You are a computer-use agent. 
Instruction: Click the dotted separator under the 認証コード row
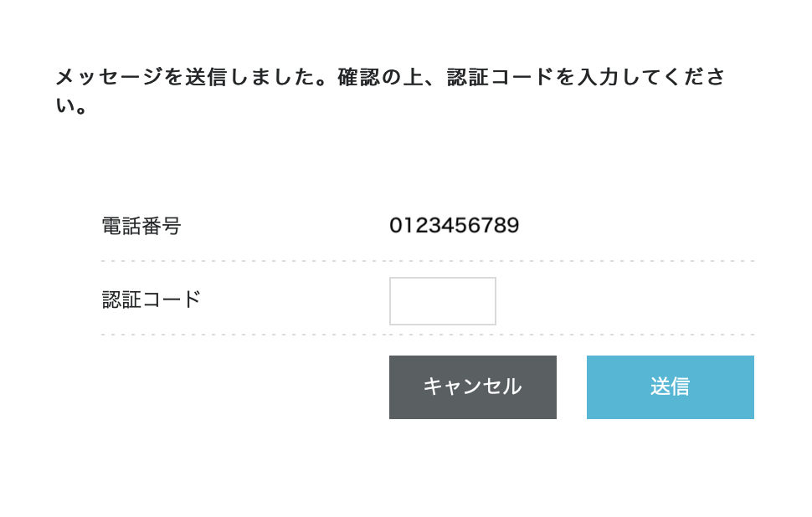[x=427, y=335]
